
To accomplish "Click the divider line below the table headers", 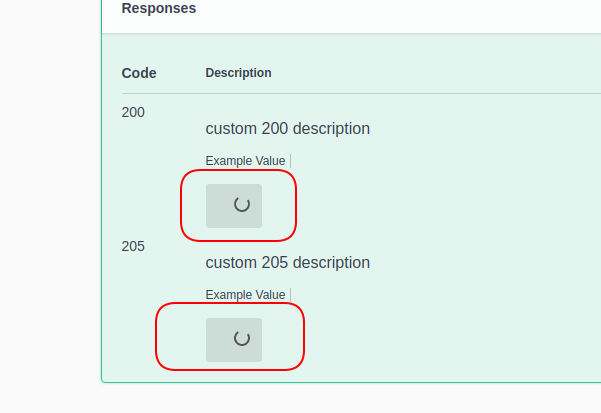I will (361, 93).
